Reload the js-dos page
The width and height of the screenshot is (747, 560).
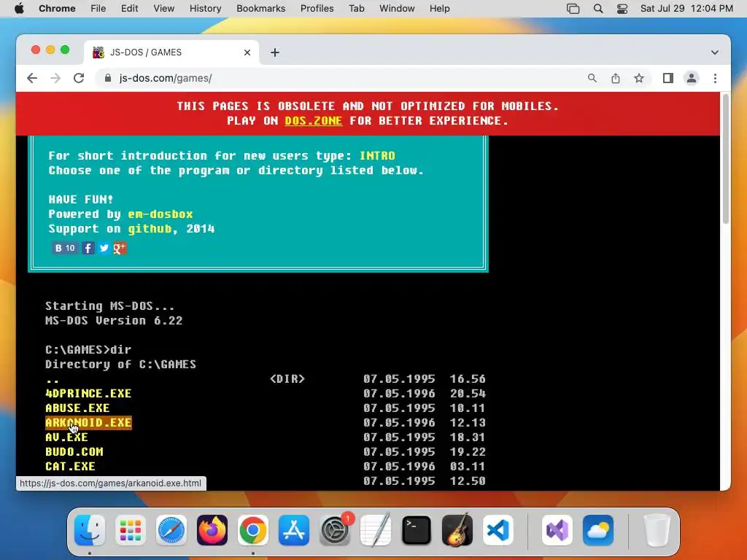tap(79, 78)
